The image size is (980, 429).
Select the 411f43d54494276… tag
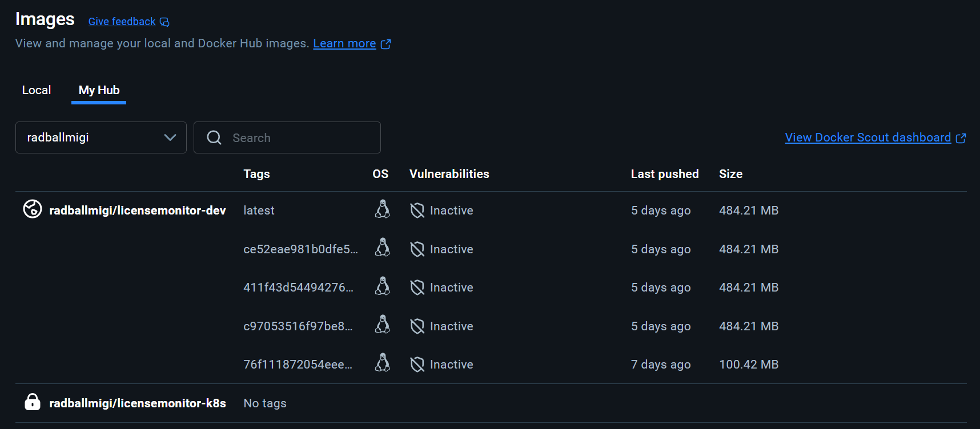(298, 288)
